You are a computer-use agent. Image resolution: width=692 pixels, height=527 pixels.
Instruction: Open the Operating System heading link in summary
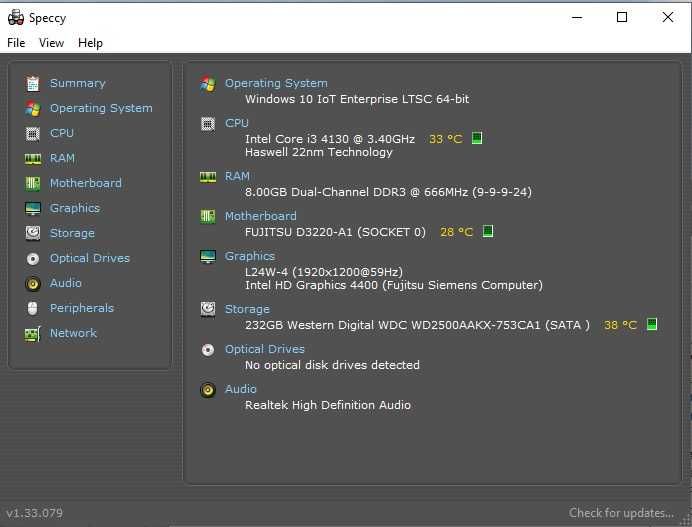(x=276, y=83)
